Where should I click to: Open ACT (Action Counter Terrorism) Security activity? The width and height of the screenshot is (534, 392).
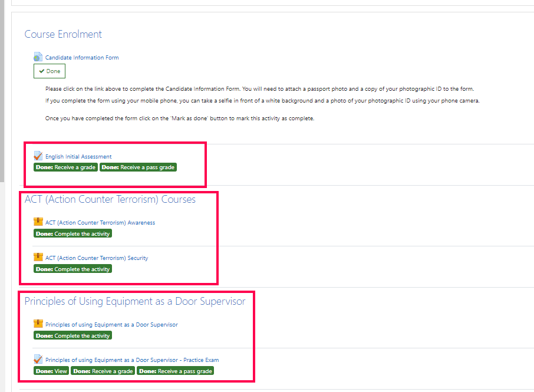[97, 258]
